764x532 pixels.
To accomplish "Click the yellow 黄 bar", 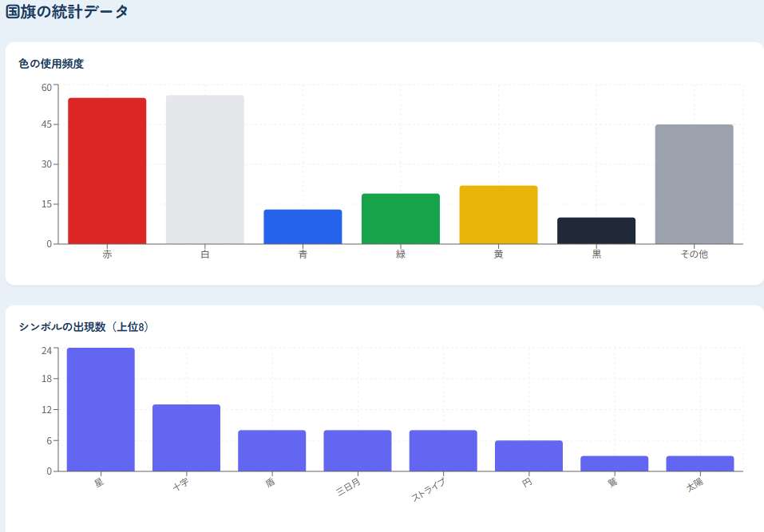I will (498, 215).
